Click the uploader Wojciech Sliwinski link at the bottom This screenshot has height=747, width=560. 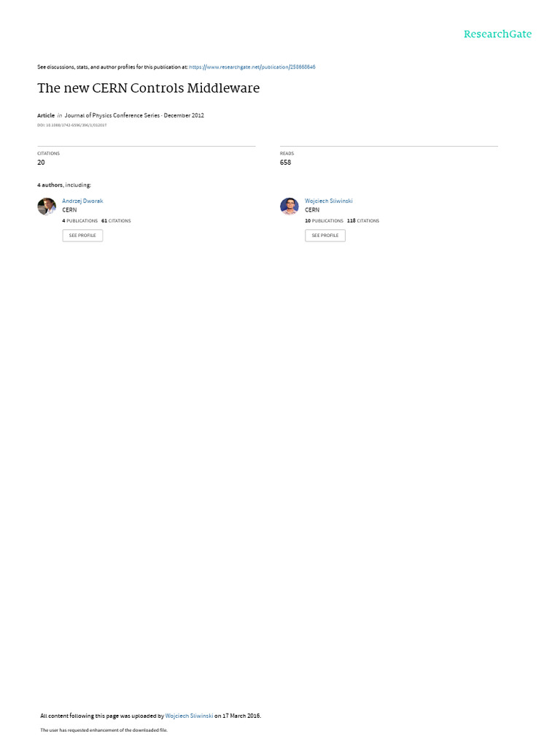click(x=189, y=716)
